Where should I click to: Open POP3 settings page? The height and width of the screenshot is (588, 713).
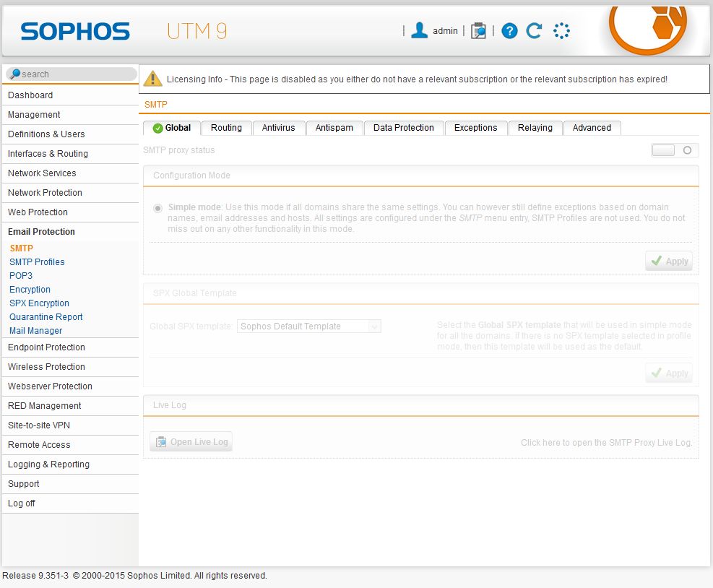[x=21, y=276]
